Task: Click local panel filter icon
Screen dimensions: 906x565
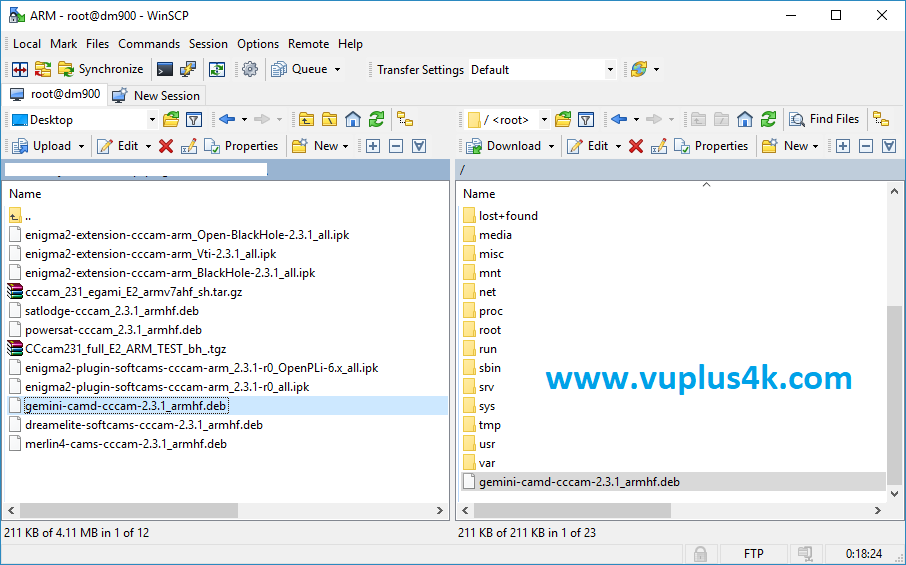Action: point(194,120)
